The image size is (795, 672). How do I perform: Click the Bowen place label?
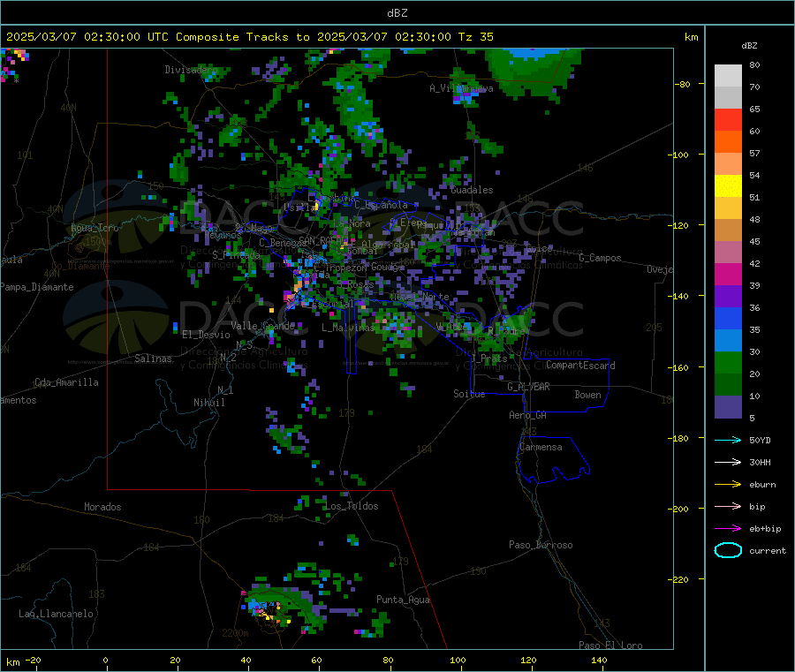(588, 395)
